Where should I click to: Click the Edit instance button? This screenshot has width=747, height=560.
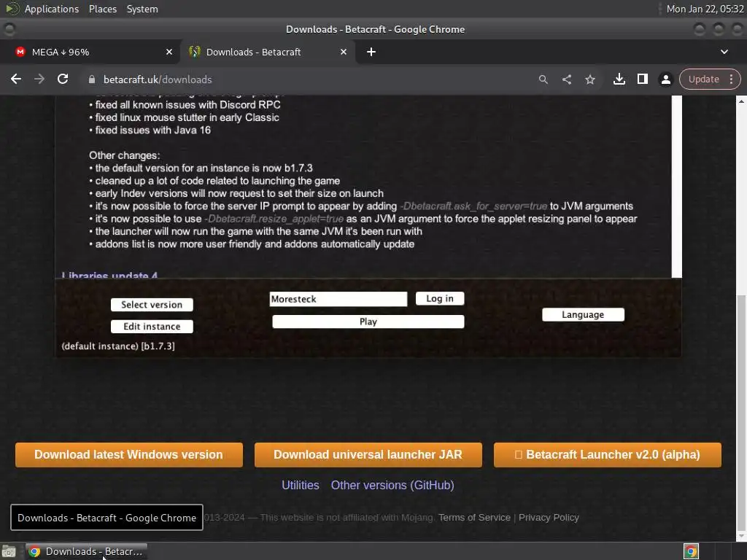[152, 327]
